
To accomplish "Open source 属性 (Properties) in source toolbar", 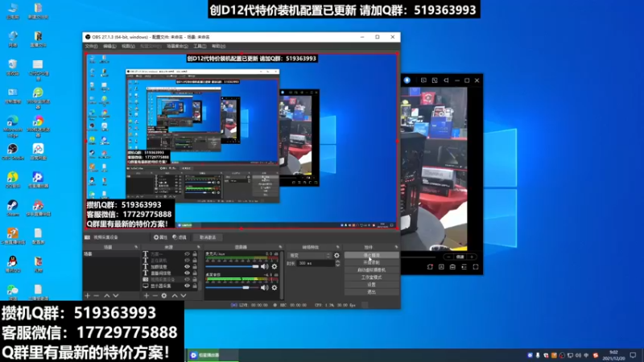I will click(160, 237).
